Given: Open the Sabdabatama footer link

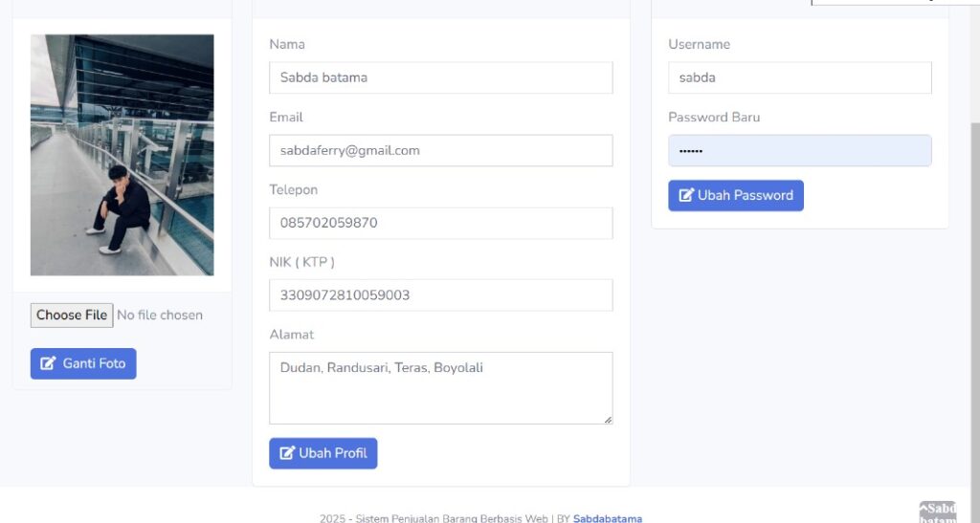Looking at the screenshot, I should pyautogui.click(x=608, y=518).
